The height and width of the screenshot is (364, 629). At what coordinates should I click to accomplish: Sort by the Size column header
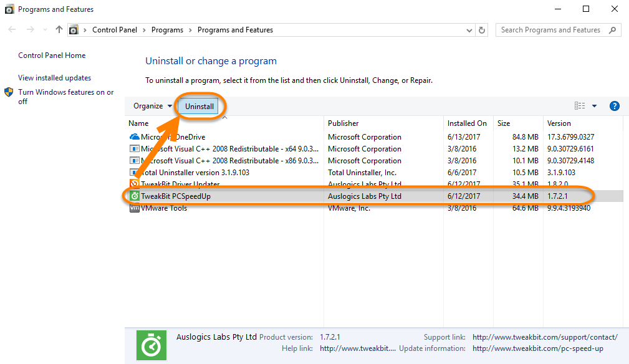(x=504, y=123)
